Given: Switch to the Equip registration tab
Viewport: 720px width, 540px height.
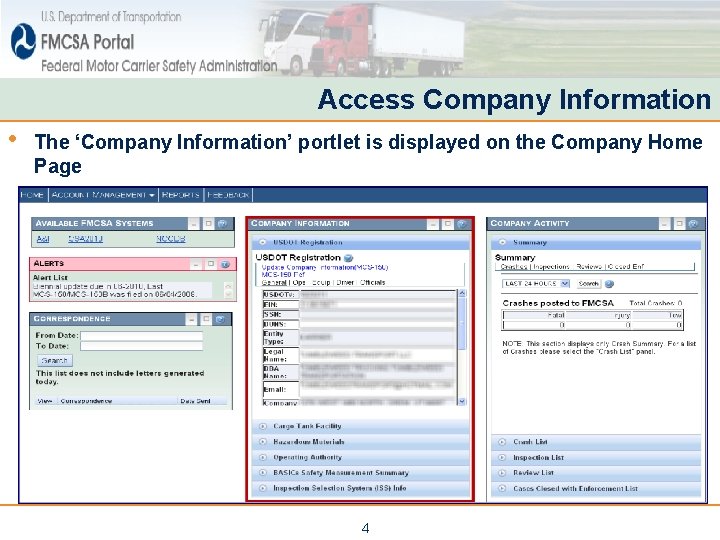Looking at the screenshot, I should point(321,282).
